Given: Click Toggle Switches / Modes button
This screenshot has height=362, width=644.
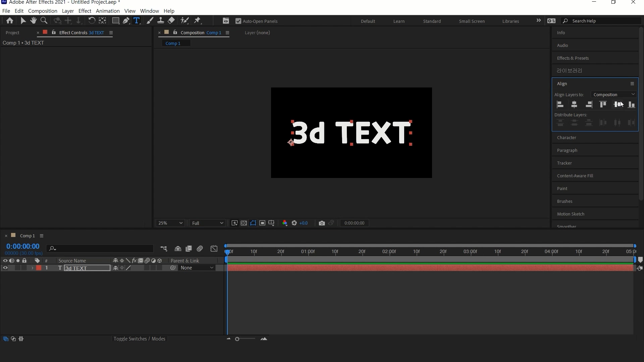Looking at the screenshot, I should point(139,339).
